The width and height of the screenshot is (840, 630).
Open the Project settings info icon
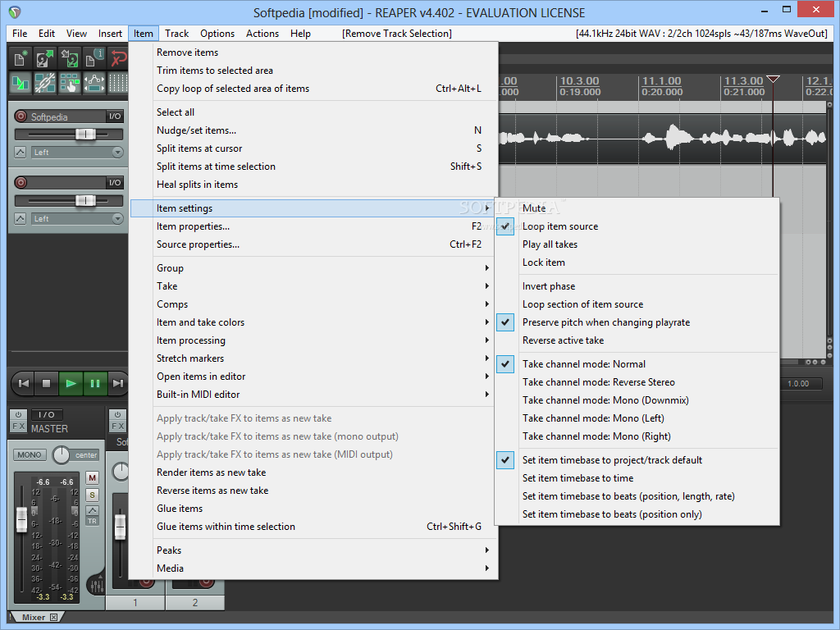pyautogui.click(x=94, y=58)
